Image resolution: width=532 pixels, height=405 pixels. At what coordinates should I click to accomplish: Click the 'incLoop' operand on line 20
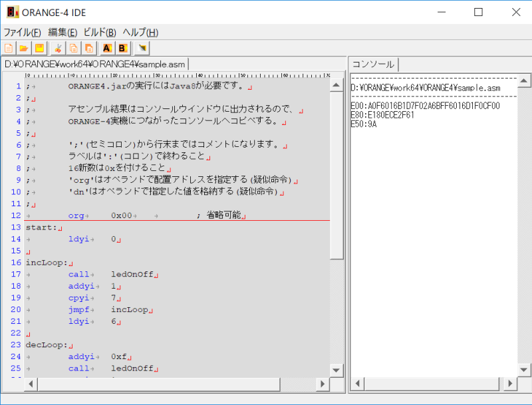point(129,310)
